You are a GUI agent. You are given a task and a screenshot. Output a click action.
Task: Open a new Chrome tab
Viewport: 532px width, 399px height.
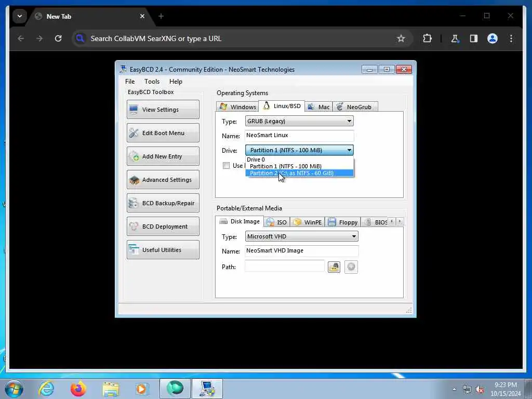pos(161,16)
